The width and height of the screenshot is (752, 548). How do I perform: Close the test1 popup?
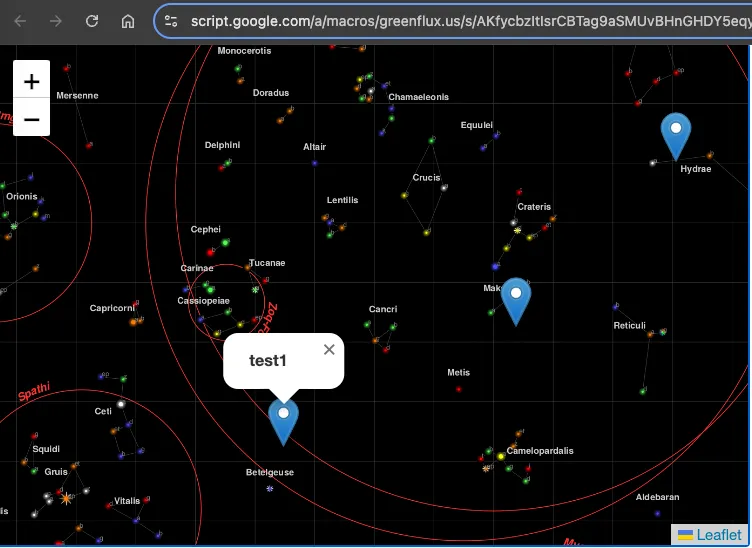pos(329,349)
